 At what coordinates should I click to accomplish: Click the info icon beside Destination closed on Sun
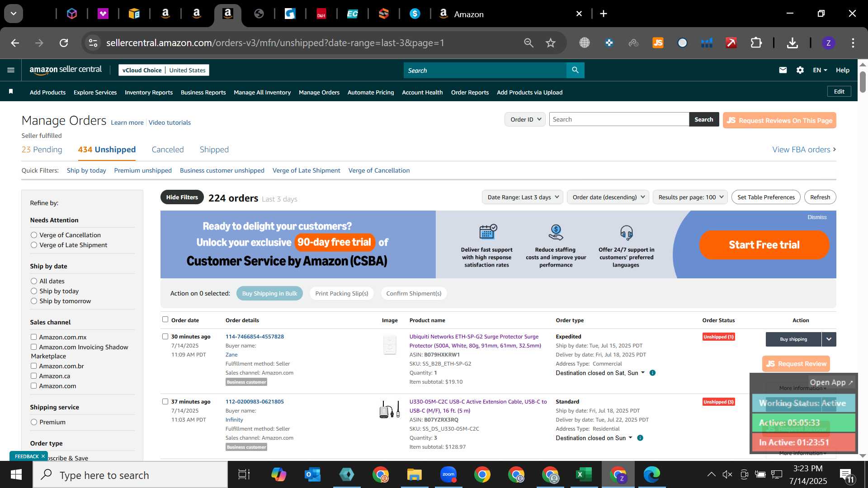640,438
